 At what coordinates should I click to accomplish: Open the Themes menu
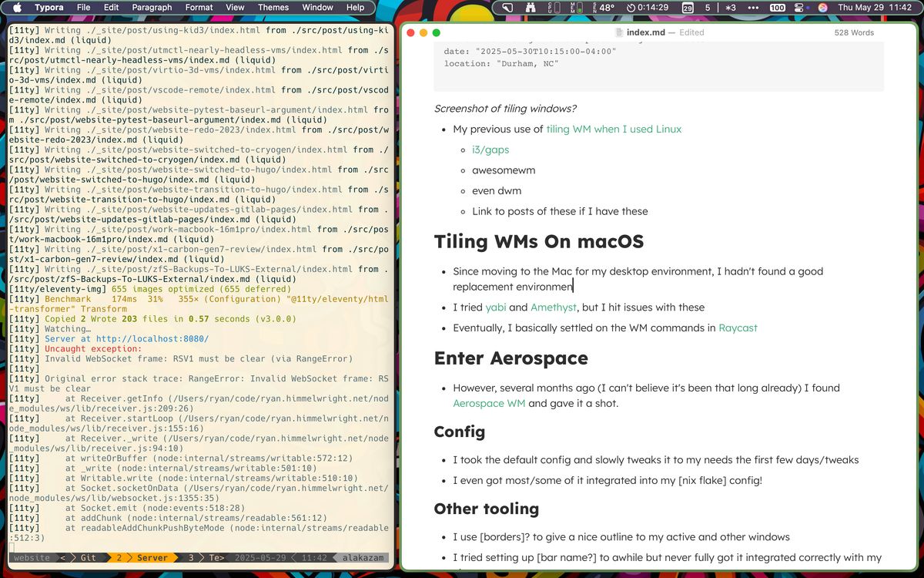pyautogui.click(x=273, y=8)
